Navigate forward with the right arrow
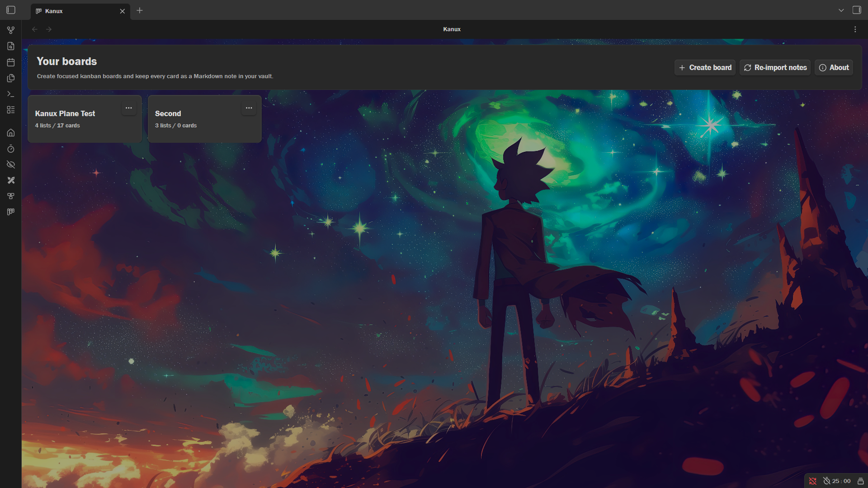 pos(49,29)
